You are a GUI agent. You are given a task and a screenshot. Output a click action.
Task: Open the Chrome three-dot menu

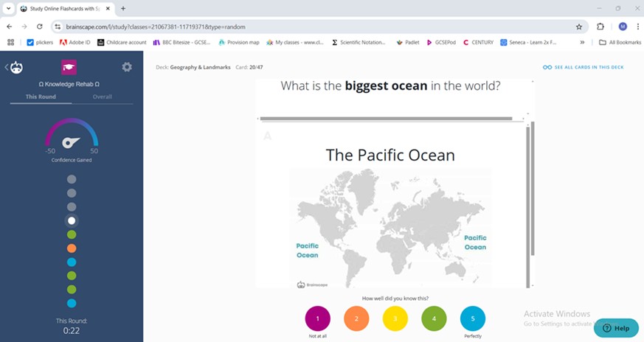point(637,26)
